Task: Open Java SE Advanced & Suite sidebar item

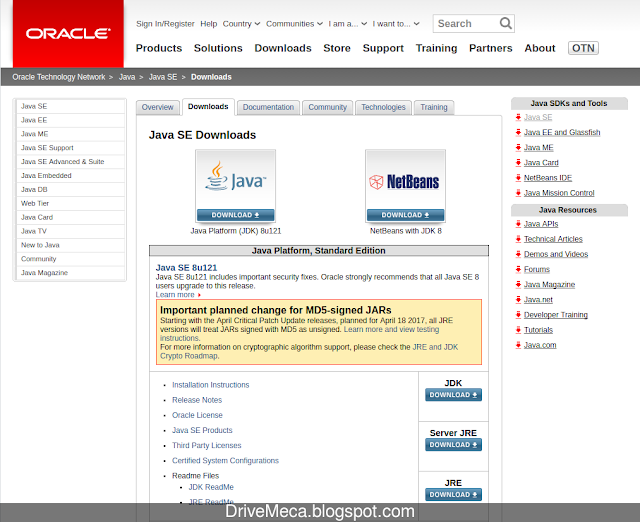Action: pos(70,162)
